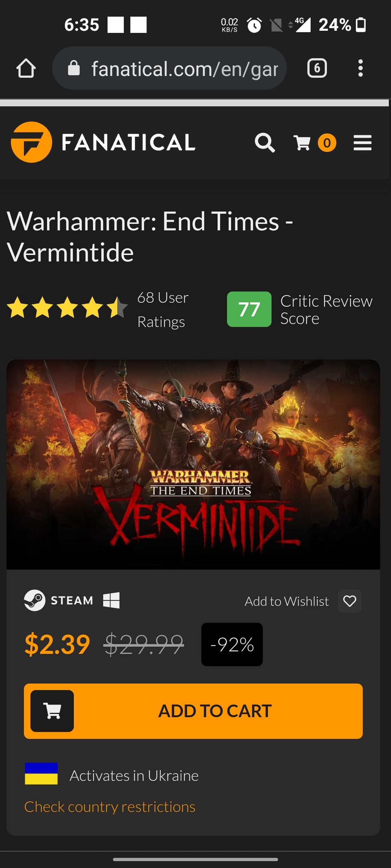
Task: Click the Add to Wishlist text
Action: coord(287,601)
